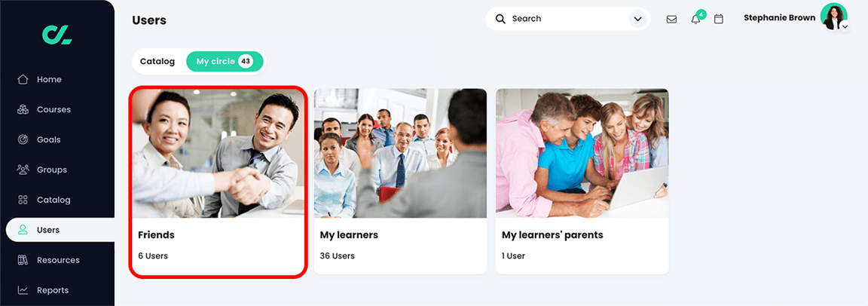
Task: Select the My circle tab
Action: point(225,61)
